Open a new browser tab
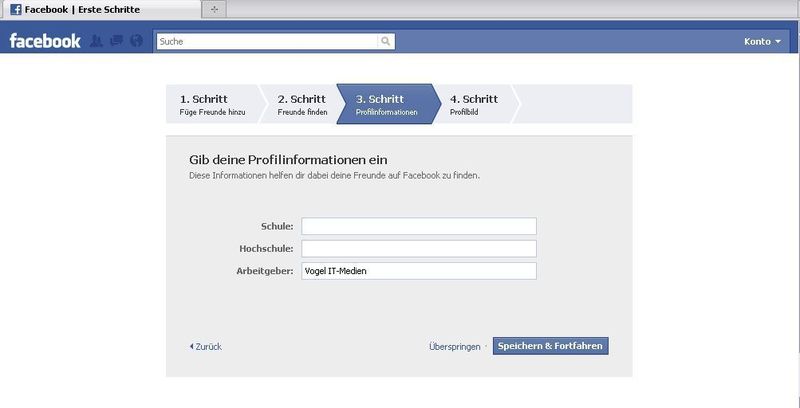 214,9
